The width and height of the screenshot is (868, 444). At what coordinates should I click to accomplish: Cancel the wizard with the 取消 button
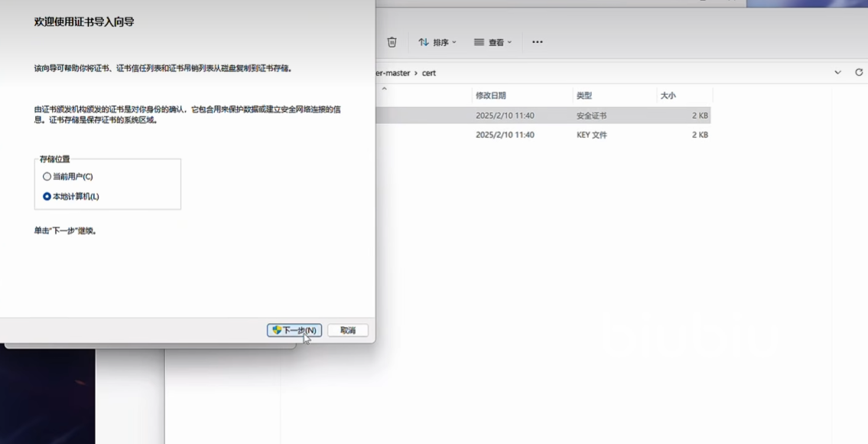click(348, 330)
